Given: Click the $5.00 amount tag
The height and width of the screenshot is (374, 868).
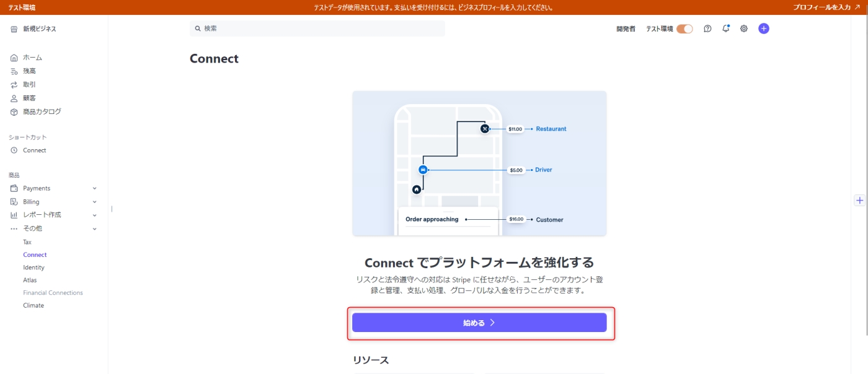Looking at the screenshot, I should tap(516, 170).
